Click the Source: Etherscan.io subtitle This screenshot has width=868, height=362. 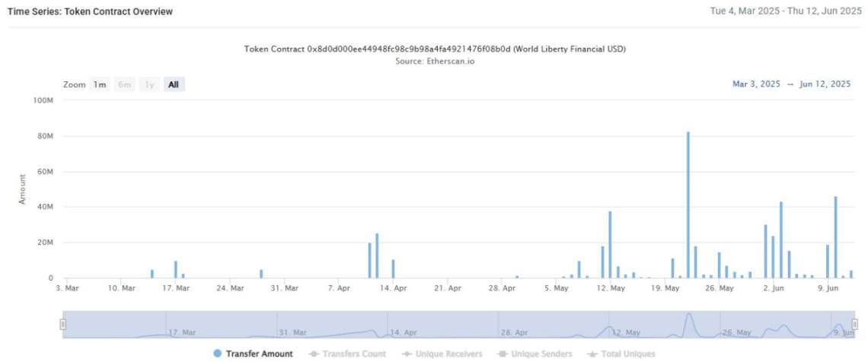[x=435, y=62]
